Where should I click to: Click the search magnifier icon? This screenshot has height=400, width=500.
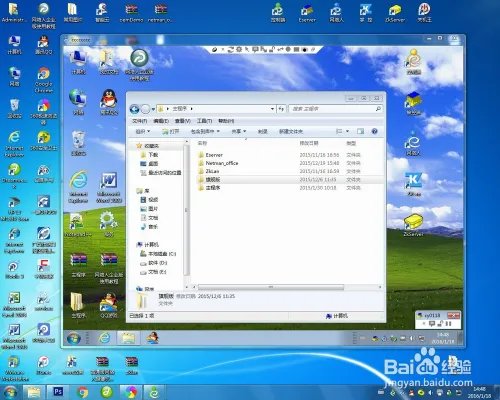(378, 109)
